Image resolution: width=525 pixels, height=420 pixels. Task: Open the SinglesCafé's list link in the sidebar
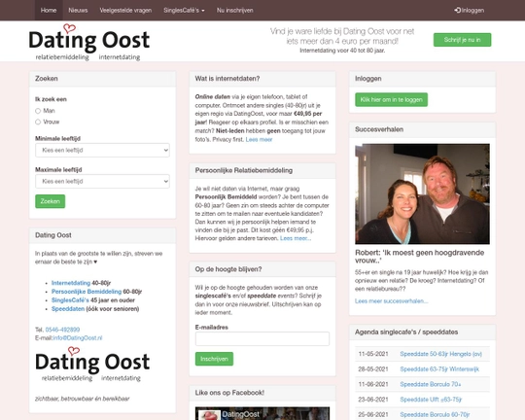[x=70, y=300]
